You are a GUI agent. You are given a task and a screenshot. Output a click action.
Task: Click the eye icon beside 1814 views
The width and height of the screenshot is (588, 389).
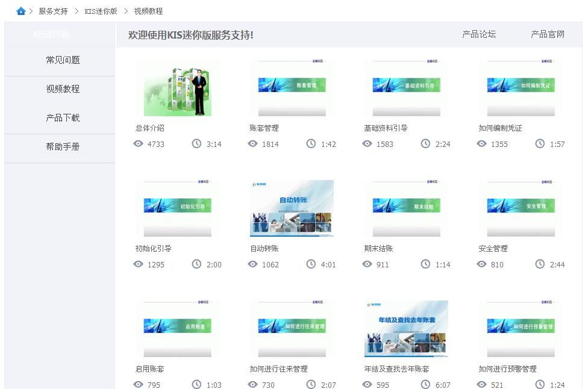coord(253,144)
